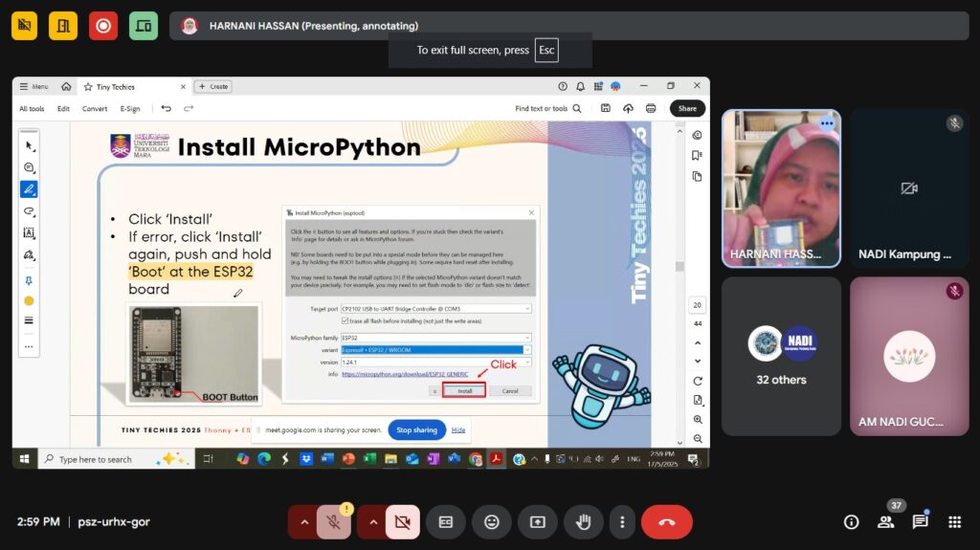
Task: Click the black Share button
Action: 687,108
